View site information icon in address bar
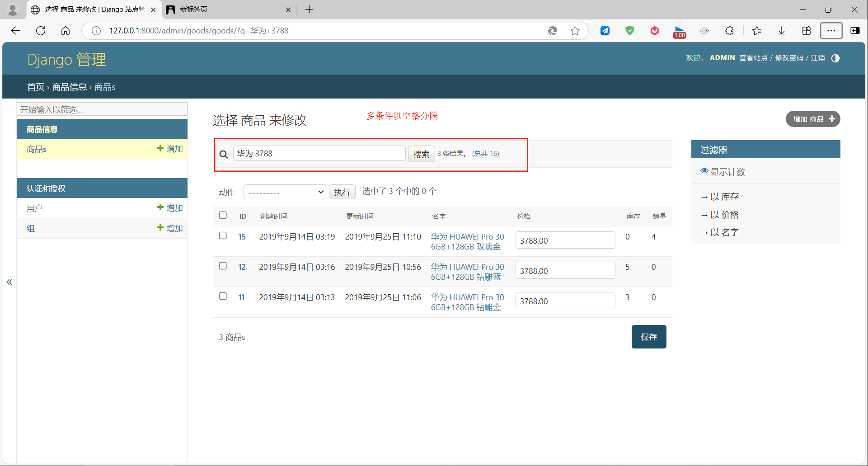This screenshot has width=868, height=466. click(96, 31)
